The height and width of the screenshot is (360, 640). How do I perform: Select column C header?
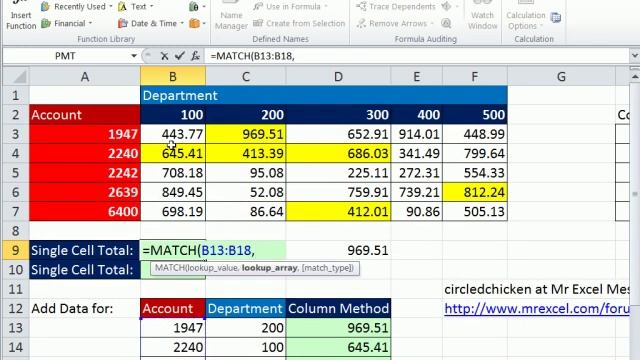click(x=246, y=76)
